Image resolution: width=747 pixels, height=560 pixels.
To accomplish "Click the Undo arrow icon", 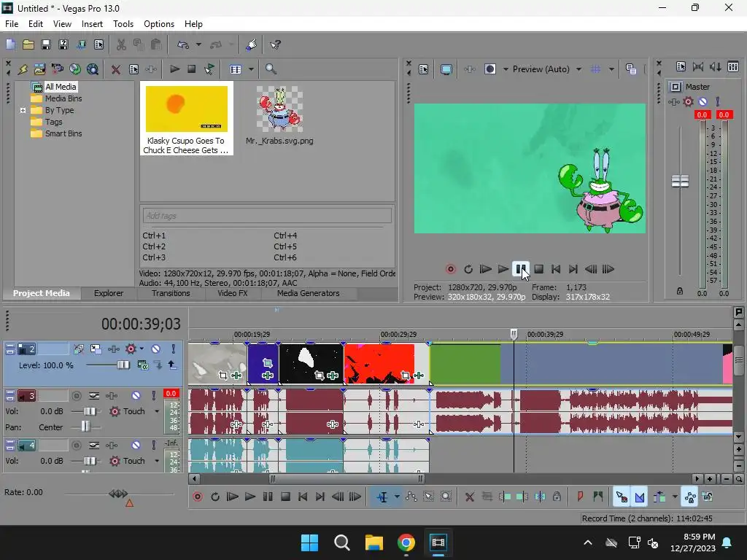I will click(x=183, y=44).
